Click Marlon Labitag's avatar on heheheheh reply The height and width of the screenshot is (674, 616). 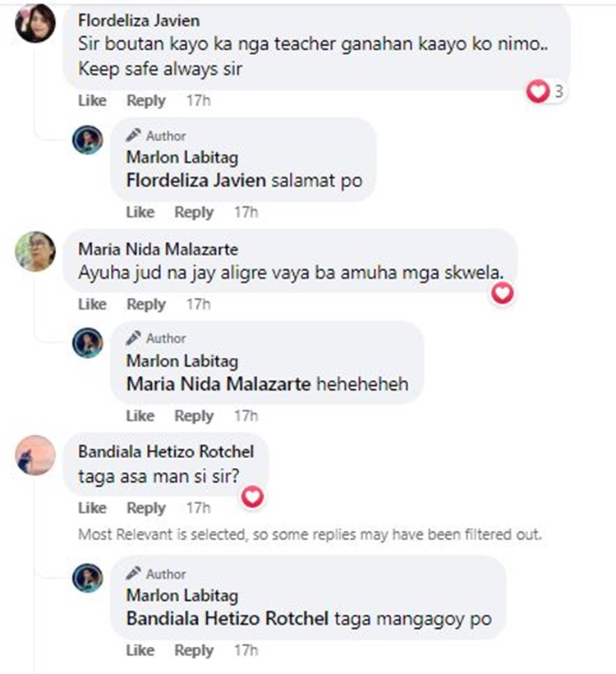click(88, 343)
